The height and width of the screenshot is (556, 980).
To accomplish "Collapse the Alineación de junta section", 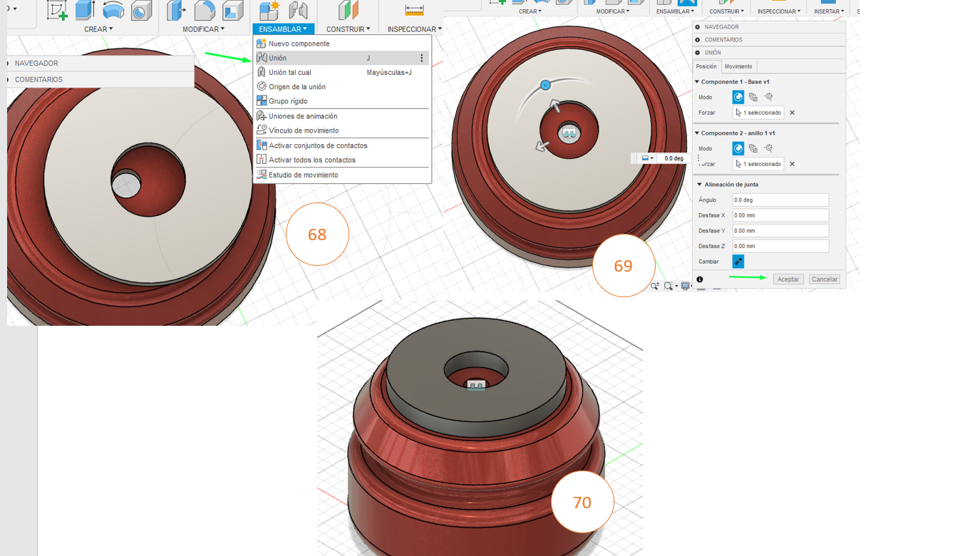I will 699,185.
